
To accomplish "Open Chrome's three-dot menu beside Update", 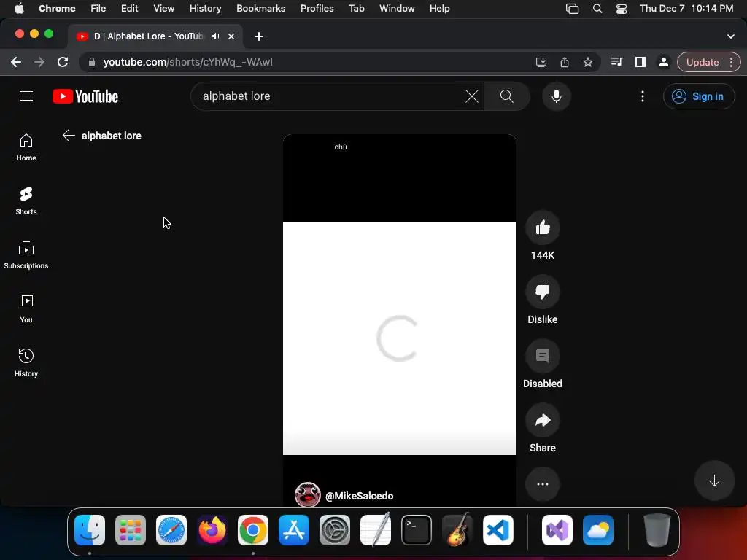I will pyautogui.click(x=731, y=63).
